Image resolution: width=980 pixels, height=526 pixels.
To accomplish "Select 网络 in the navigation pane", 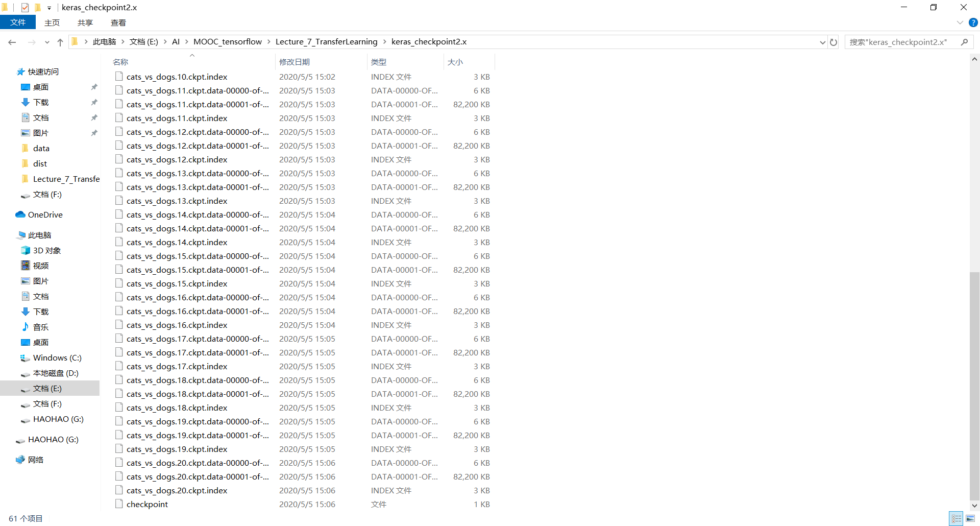I will point(36,460).
